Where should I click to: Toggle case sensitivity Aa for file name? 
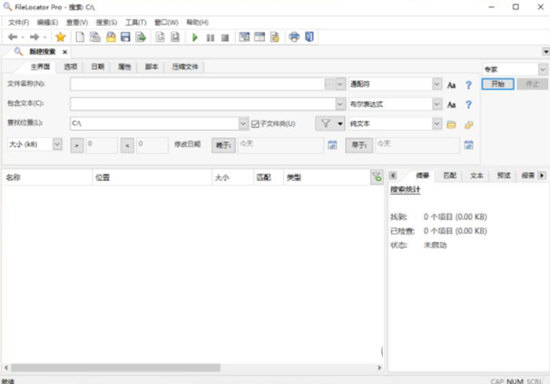451,85
